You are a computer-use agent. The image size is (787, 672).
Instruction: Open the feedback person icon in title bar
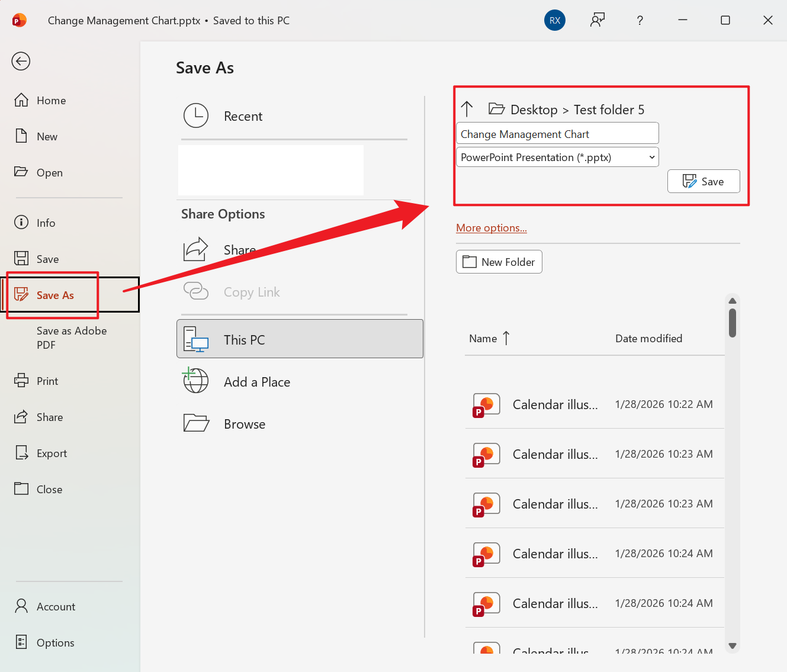point(597,20)
